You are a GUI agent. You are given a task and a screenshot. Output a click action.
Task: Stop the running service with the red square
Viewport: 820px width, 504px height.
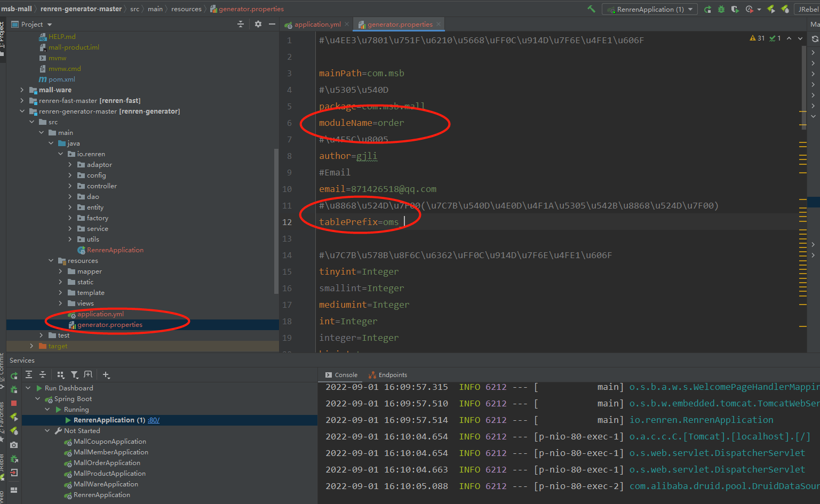click(14, 403)
